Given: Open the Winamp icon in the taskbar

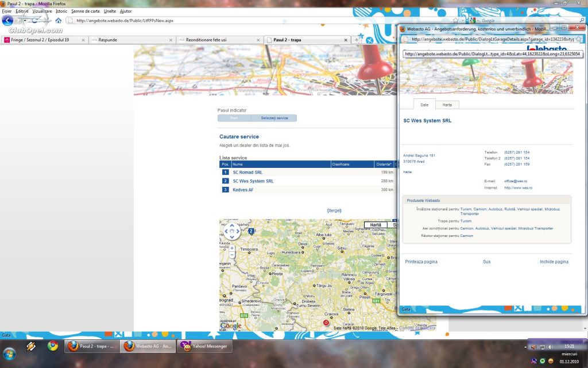Looking at the screenshot, I should coord(31,346).
